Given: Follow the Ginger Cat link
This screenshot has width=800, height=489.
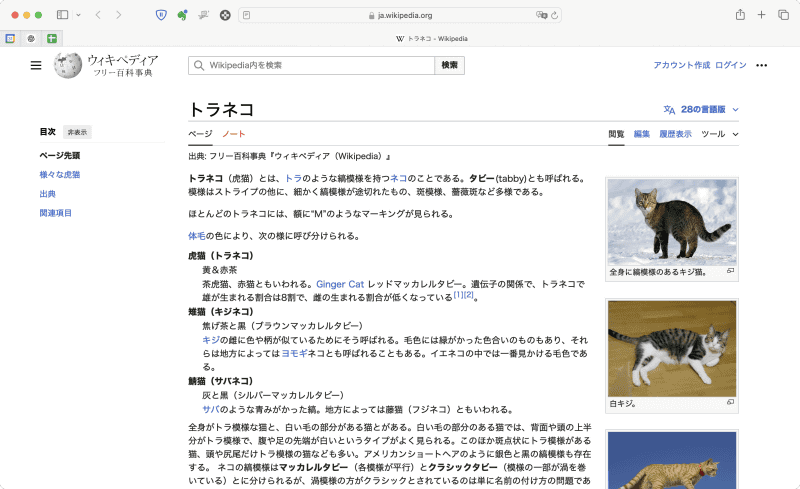Looking at the screenshot, I should pyautogui.click(x=340, y=284).
